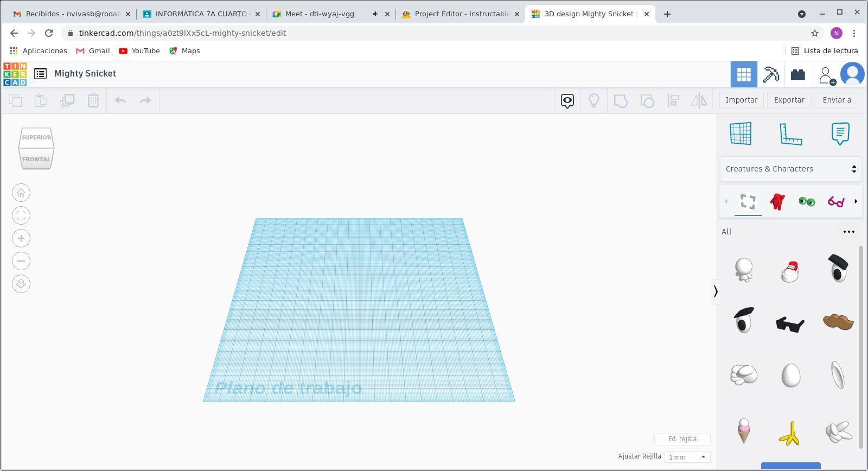
Task: Click the Enviar a button
Action: (837, 100)
